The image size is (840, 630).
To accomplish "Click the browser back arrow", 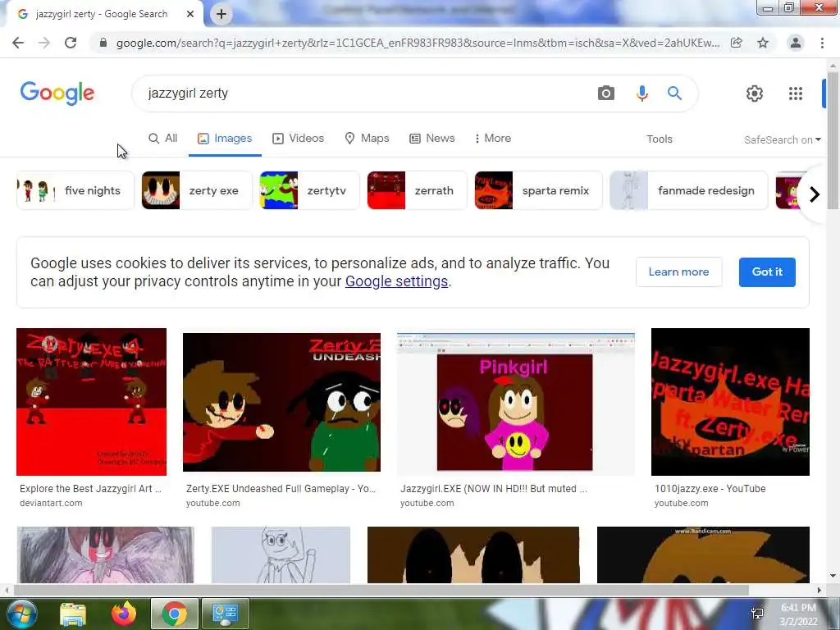I will (x=18, y=43).
